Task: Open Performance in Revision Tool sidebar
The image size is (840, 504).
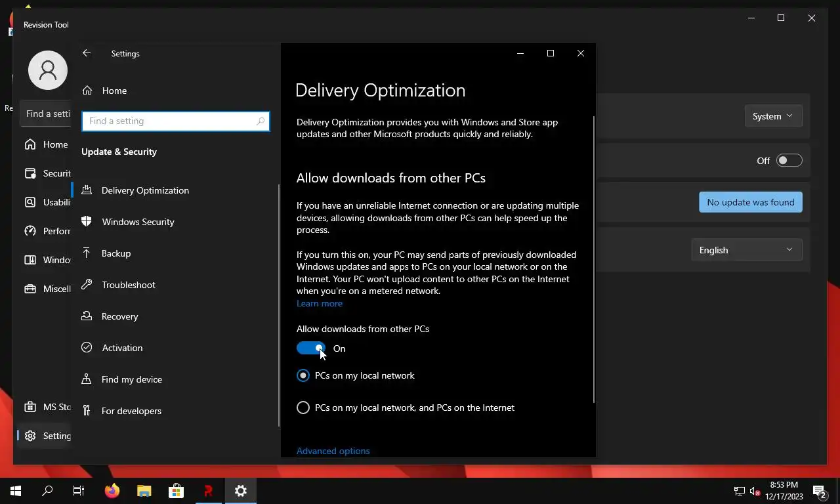Action: pos(45,231)
